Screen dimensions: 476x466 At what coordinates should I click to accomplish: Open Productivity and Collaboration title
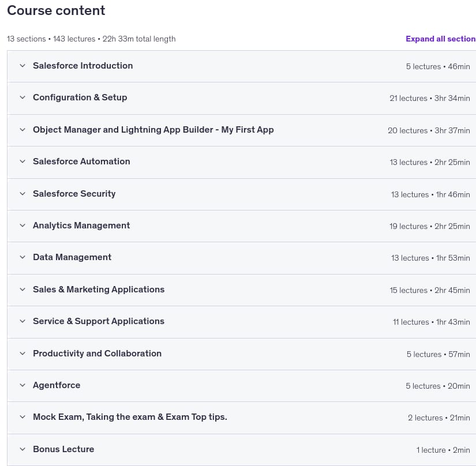click(x=97, y=354)
